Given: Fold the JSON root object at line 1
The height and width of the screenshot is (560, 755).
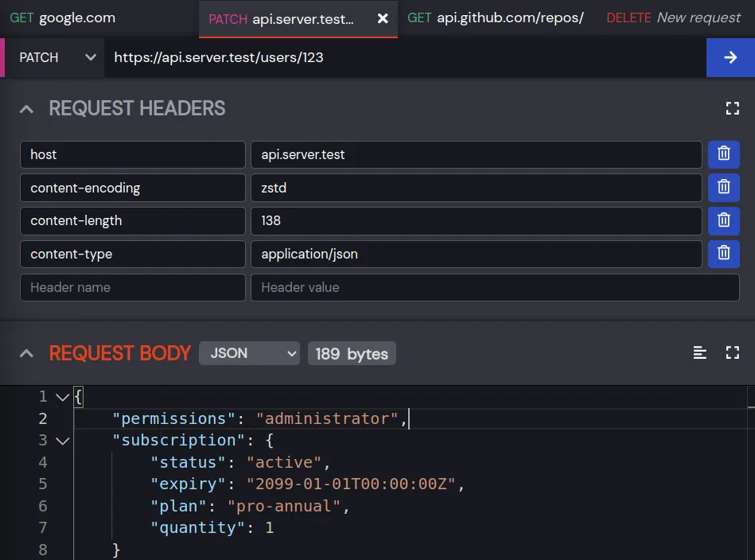Looking at the screenshot, I should (x=62, y=396).
